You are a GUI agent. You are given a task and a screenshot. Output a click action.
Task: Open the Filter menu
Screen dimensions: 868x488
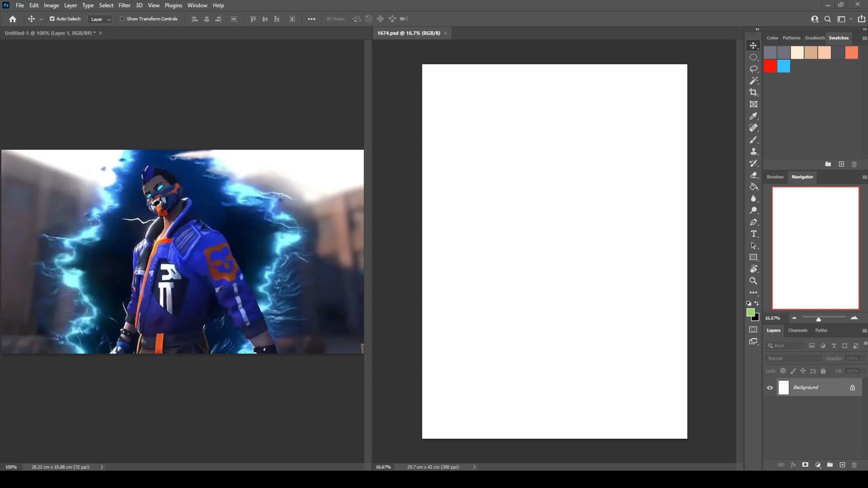124,5
